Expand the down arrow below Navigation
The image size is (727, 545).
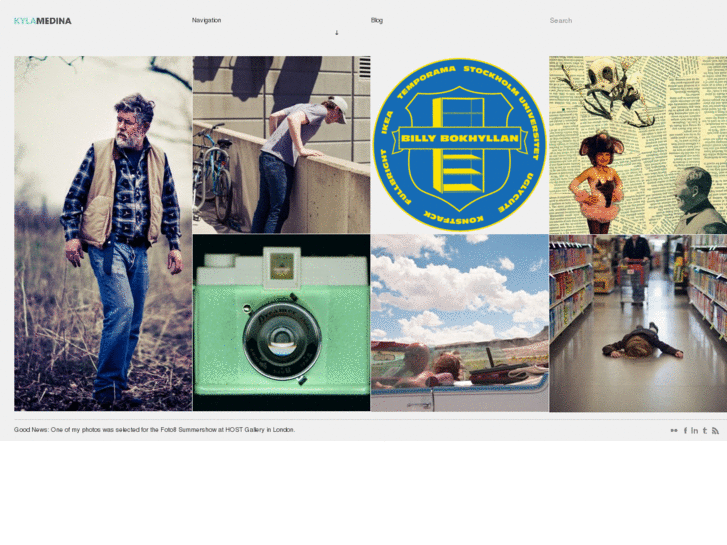(x=337, y=32)
